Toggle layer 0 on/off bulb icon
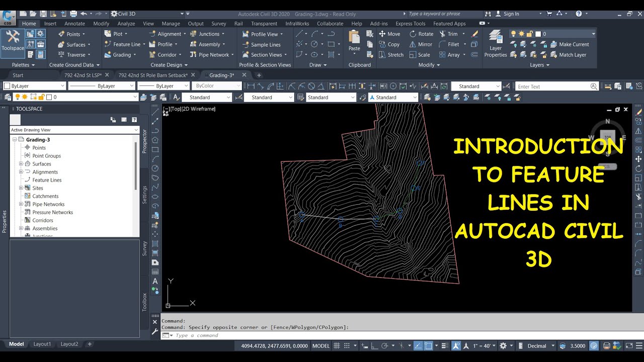644x362 pixels. click(513, 34)
